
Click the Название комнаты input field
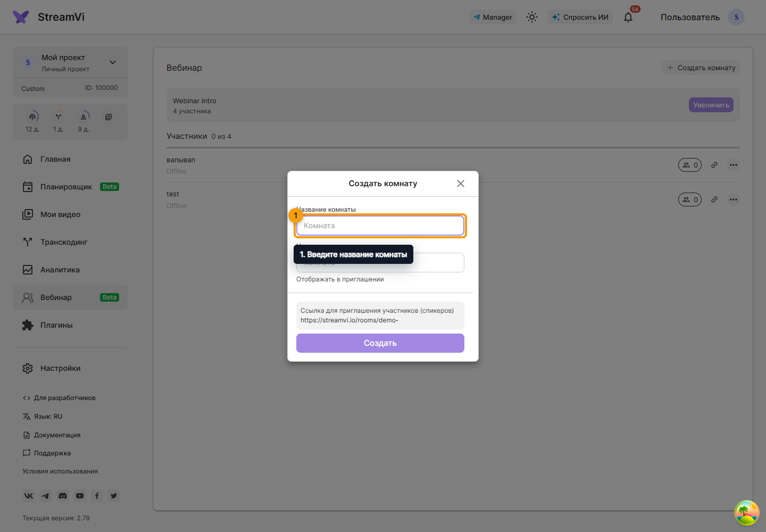click(380, 226)
